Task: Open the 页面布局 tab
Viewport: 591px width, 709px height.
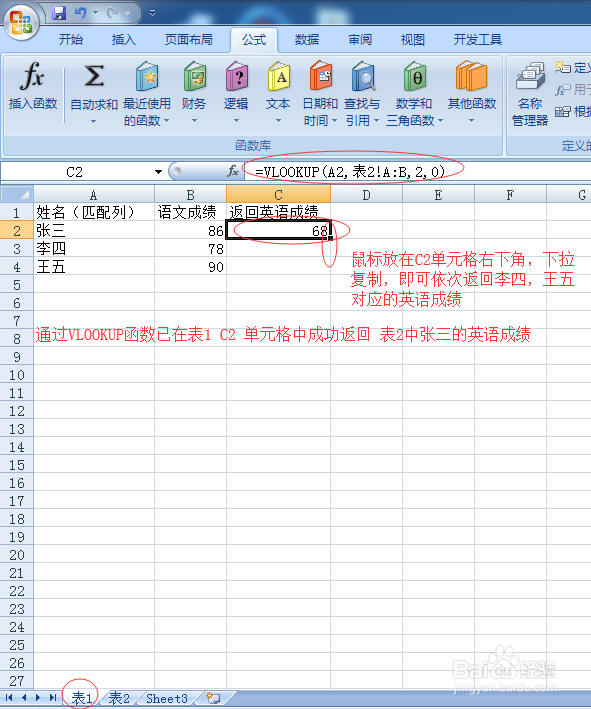Action: coord(189,40)
